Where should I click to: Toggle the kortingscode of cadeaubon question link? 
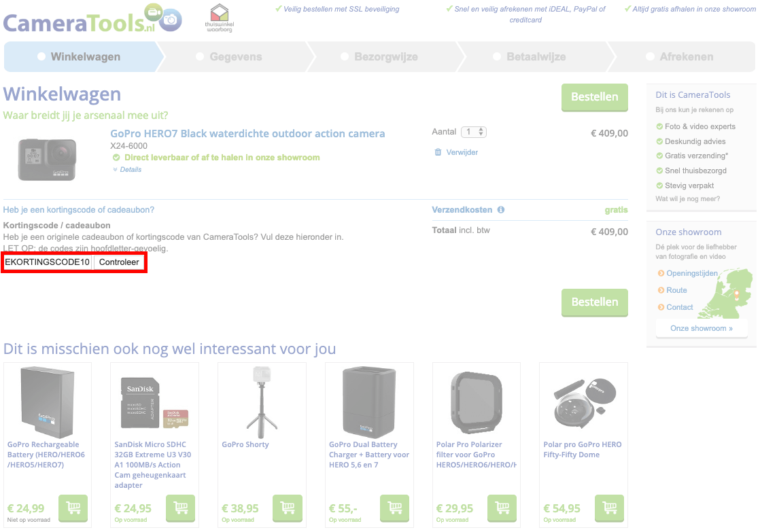coord(79,210)
